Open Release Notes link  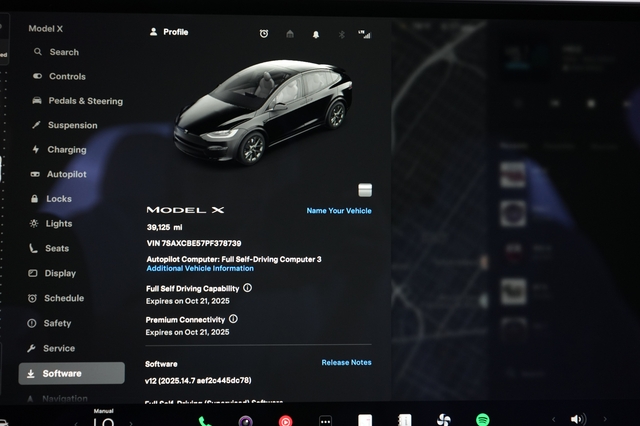[x=346, y=362]
